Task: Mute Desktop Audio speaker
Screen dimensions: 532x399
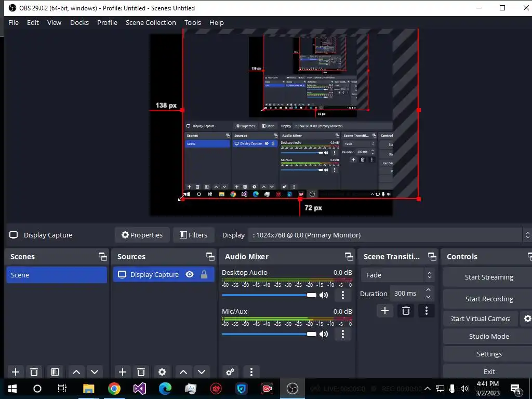Action: (324, 295)
